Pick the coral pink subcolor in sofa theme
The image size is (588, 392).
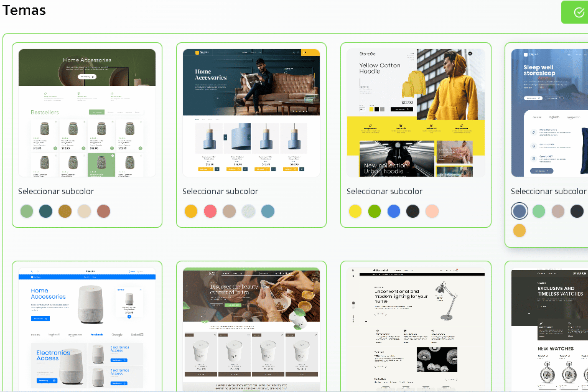(x=210, y=211)
